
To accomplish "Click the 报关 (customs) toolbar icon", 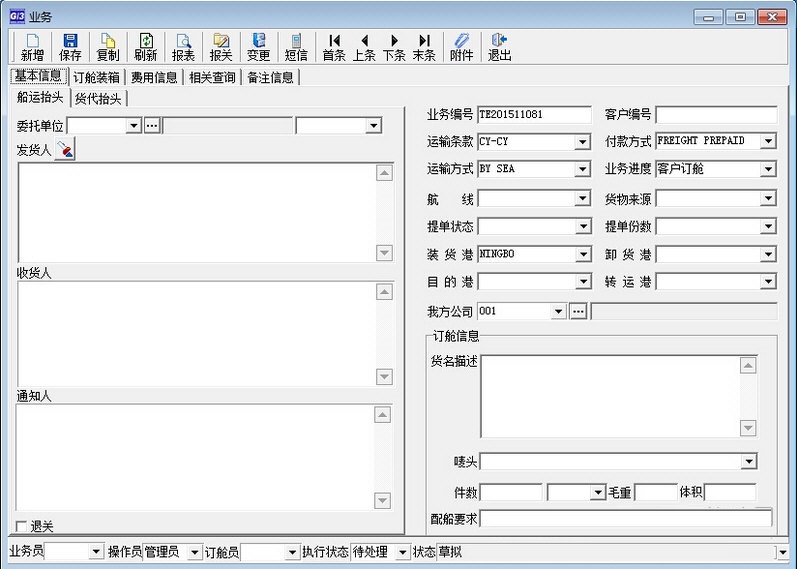I will click(x=221, y=47).
